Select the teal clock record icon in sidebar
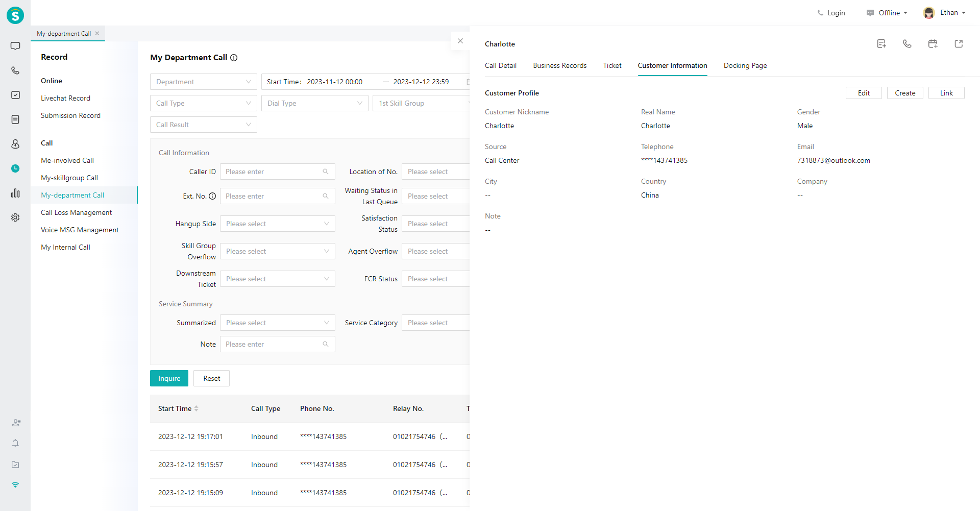The height and width of the screenshot is (511, 980). coord(15,168)
